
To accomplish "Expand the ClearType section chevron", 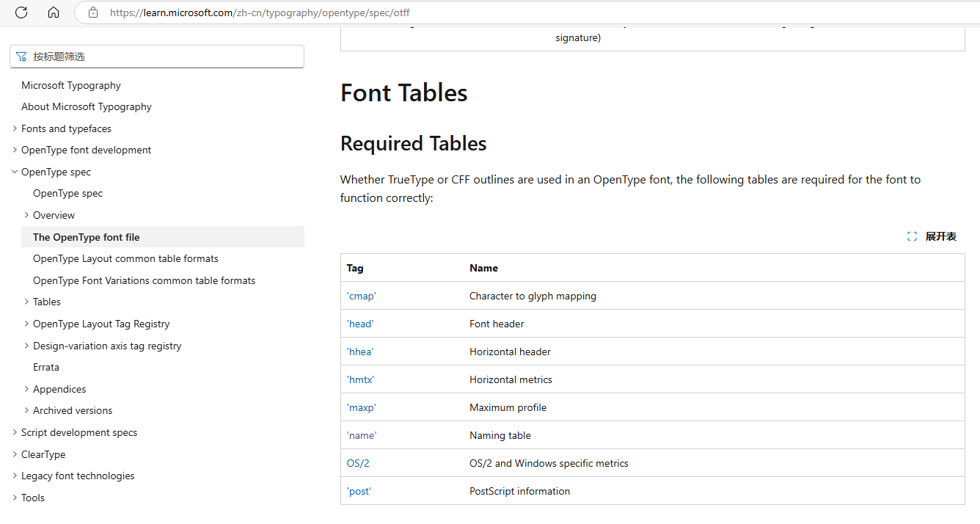I will tap(15, 454).
